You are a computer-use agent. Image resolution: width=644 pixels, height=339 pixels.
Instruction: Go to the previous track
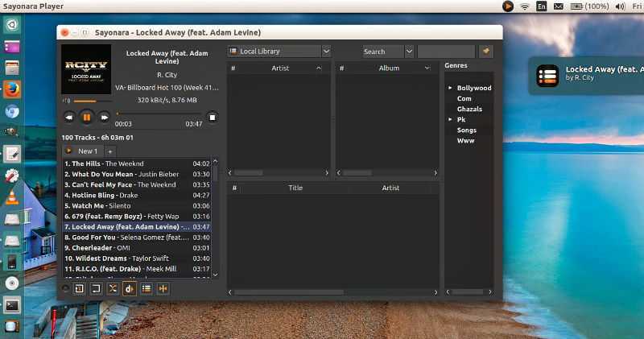click(69, 118)
